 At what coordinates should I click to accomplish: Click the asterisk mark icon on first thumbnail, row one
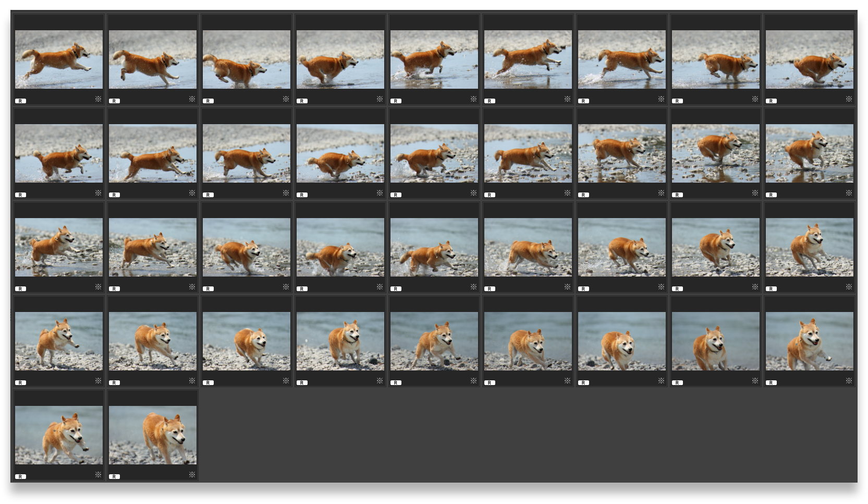coord(98,99)
